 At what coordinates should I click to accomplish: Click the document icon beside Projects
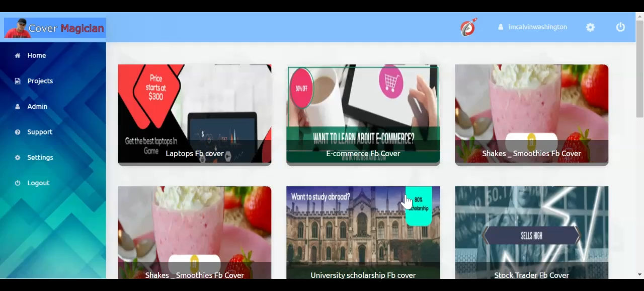18,81
